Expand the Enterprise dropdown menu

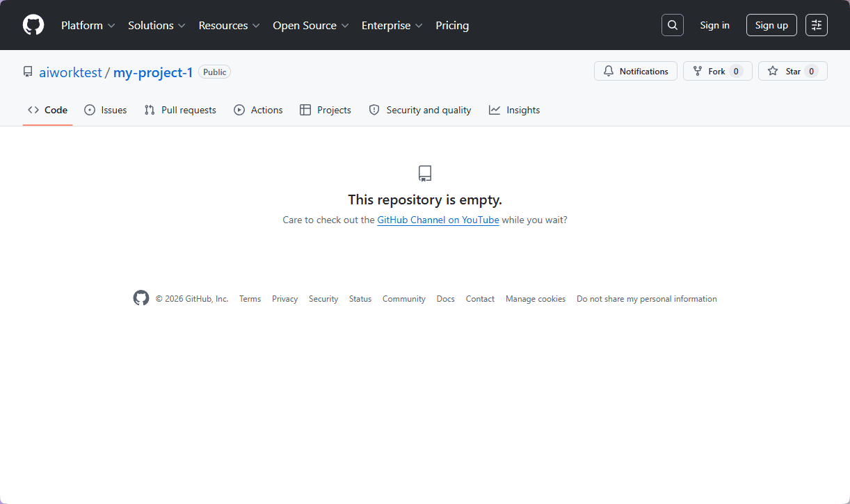[x=392, y=25]
